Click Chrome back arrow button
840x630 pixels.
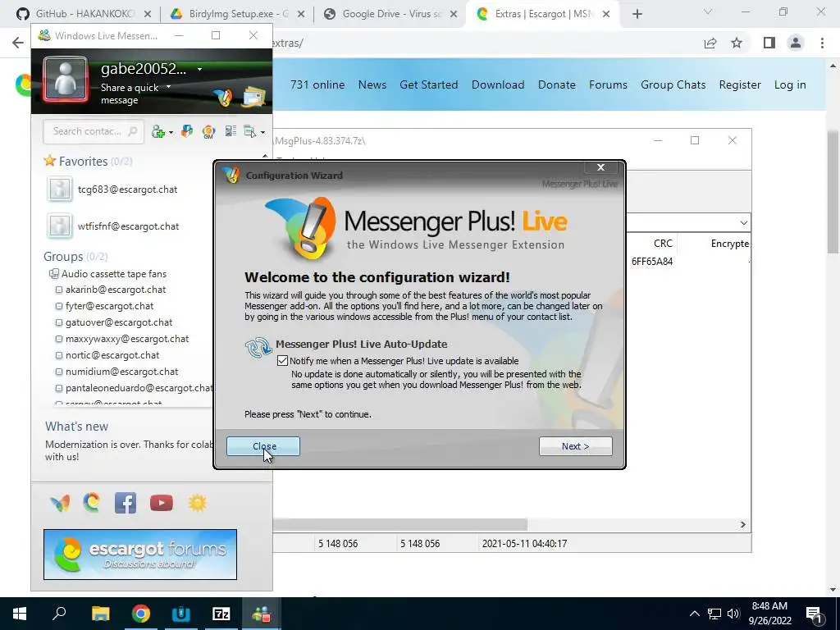[x=18, y=43]
